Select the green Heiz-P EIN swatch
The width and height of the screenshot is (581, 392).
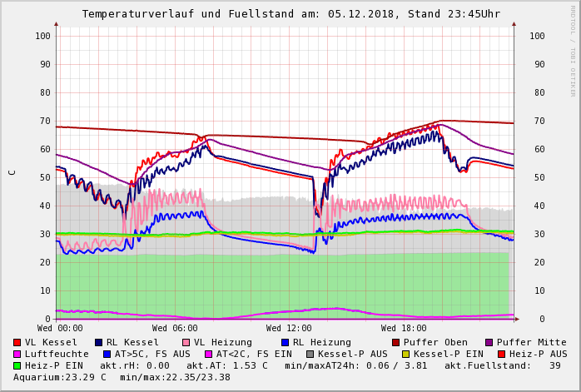pos(17,365)
